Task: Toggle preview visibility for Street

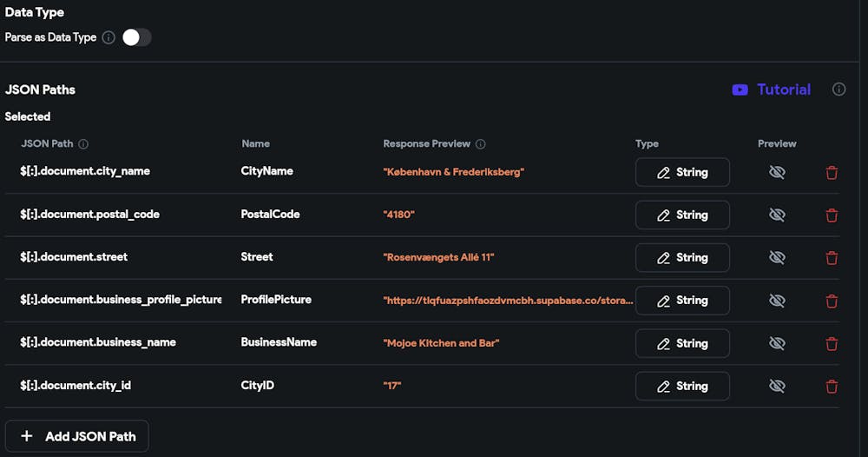Action: pos(777,257)
